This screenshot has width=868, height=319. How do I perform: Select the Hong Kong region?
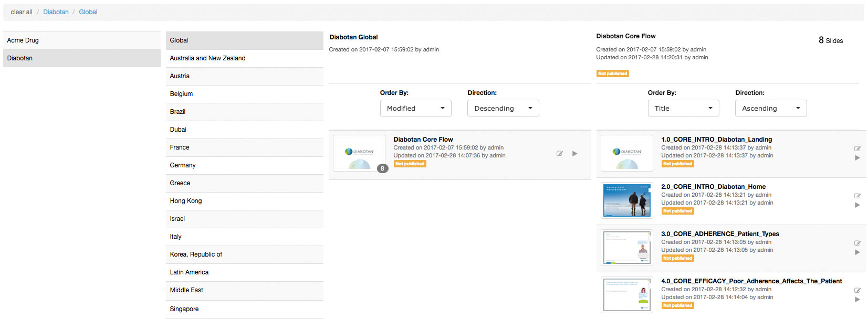tap(245, 201)
